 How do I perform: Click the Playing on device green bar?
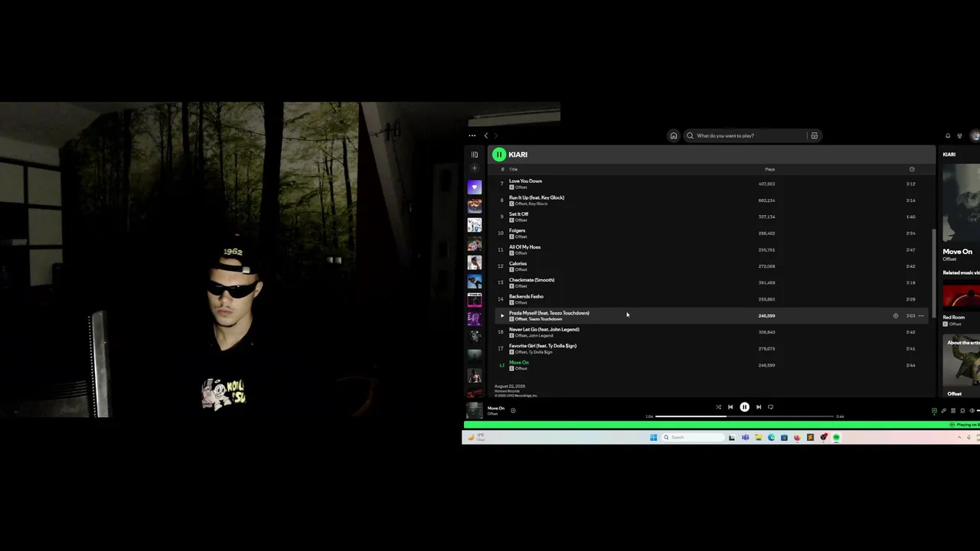point(721,425)
